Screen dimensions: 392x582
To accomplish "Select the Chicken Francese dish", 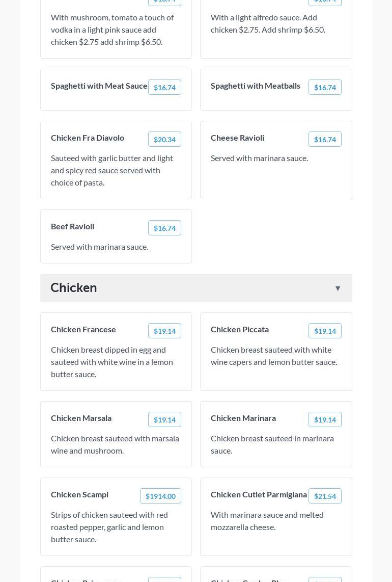I will pyautogui.click(x=83, y=329).
